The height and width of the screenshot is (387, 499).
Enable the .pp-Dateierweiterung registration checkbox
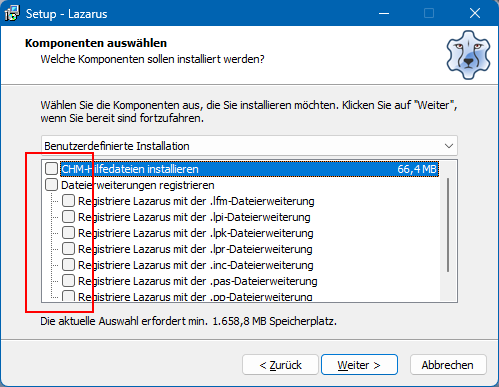pyautogui.click(x=68, y=296)
